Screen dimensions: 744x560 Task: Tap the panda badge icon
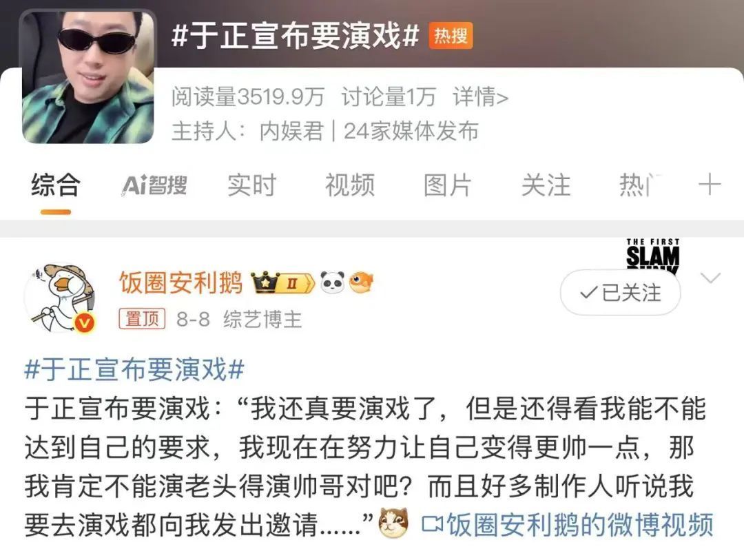[332, 283]
